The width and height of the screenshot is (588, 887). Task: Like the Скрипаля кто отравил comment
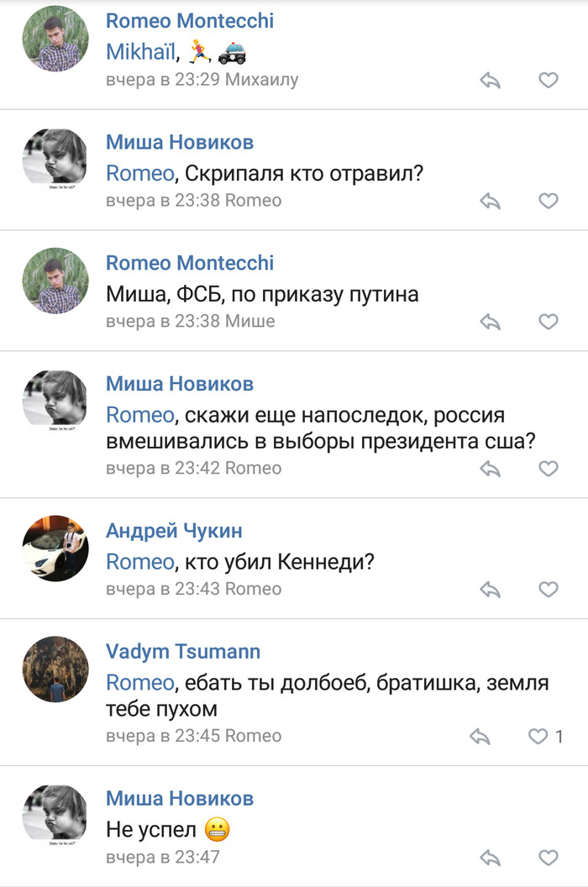[x=548, y=201]
